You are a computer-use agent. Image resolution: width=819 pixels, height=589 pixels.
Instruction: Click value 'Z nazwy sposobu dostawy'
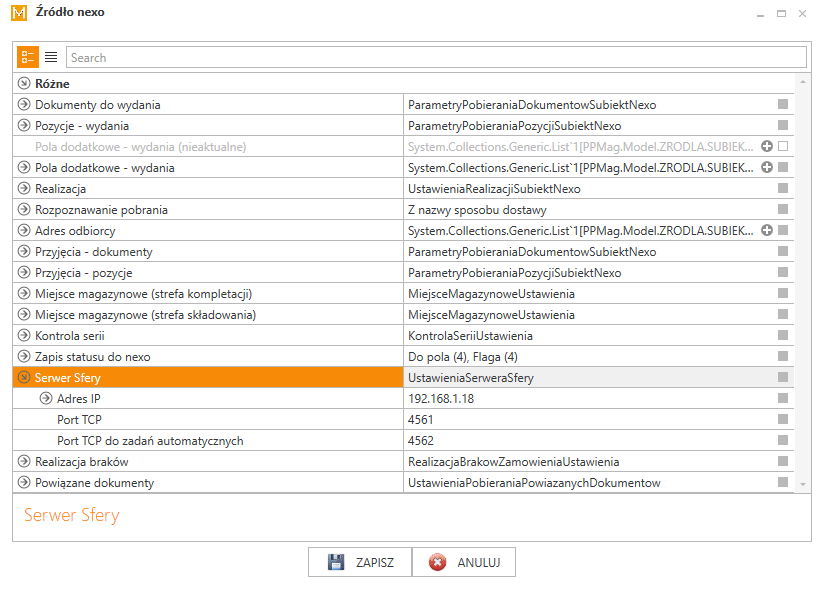tap(477, 210)
